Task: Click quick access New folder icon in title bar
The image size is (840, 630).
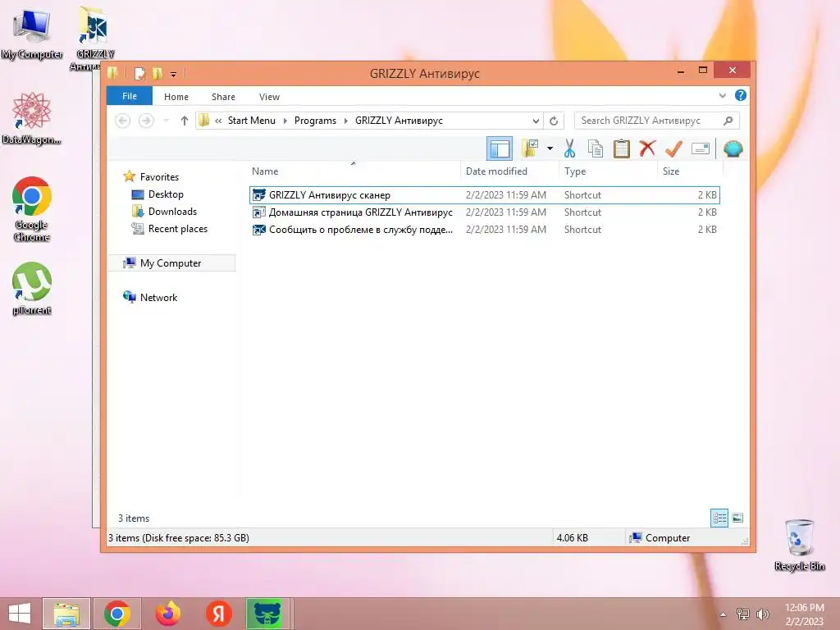Action: [x=157, y=73]
